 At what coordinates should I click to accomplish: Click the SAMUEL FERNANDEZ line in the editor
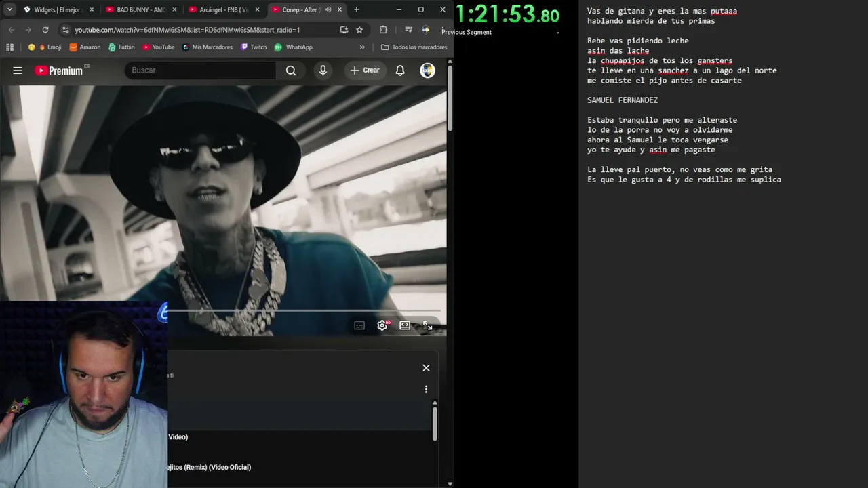click(623, 100)
